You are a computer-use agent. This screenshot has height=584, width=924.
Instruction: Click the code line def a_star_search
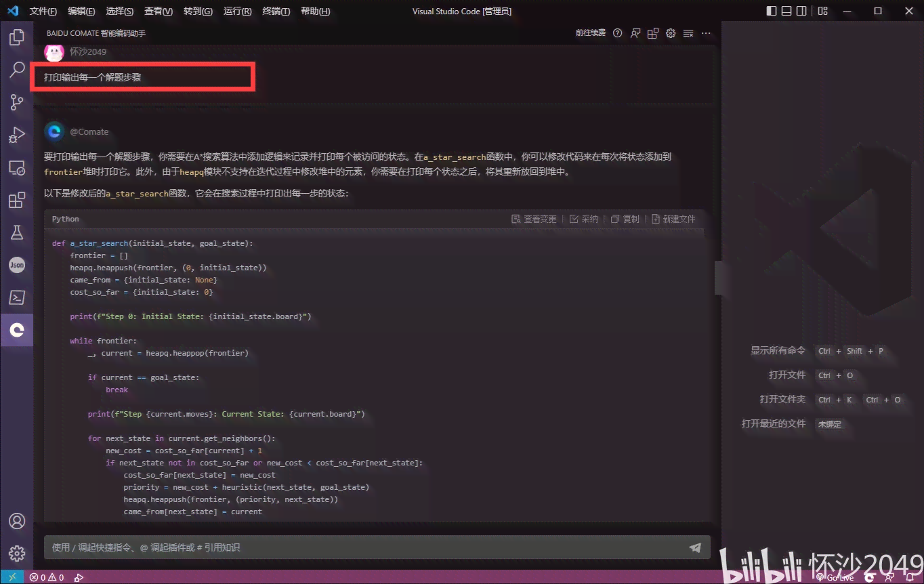152,243
